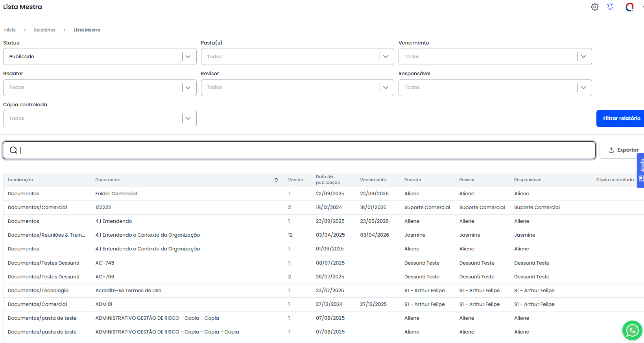Open the user profile logo menu

point(629,7)
